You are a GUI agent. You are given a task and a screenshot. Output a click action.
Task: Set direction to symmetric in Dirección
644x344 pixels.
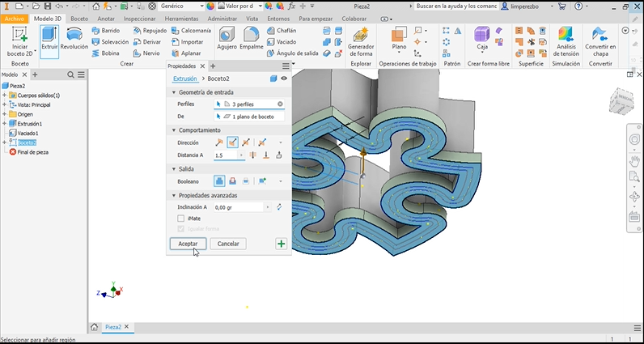point(246,142)
